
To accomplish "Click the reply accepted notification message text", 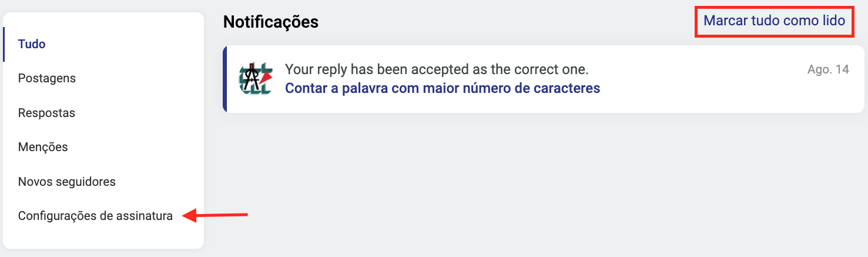I will 437,69.
